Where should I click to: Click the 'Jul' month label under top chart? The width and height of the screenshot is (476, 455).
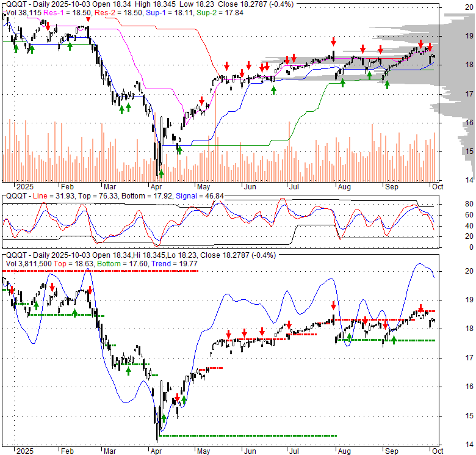tap(294, 187)
